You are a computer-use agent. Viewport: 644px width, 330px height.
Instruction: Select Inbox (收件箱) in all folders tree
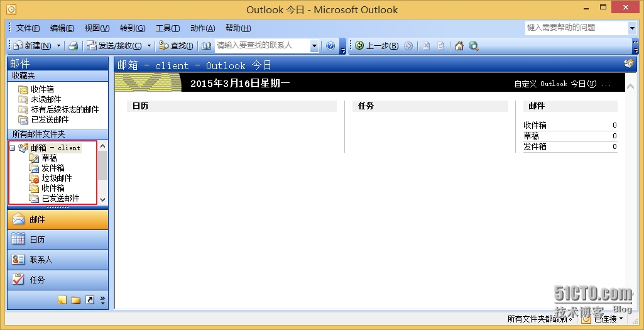[47, 188]
